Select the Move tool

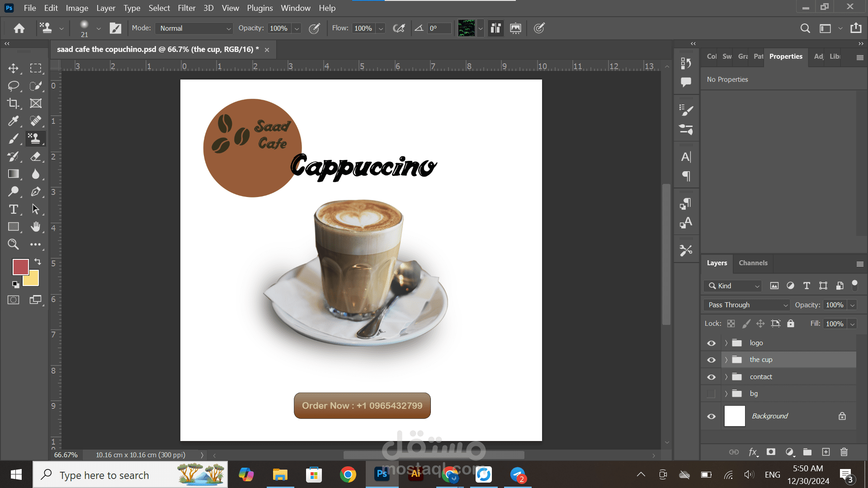pos(13,68)
